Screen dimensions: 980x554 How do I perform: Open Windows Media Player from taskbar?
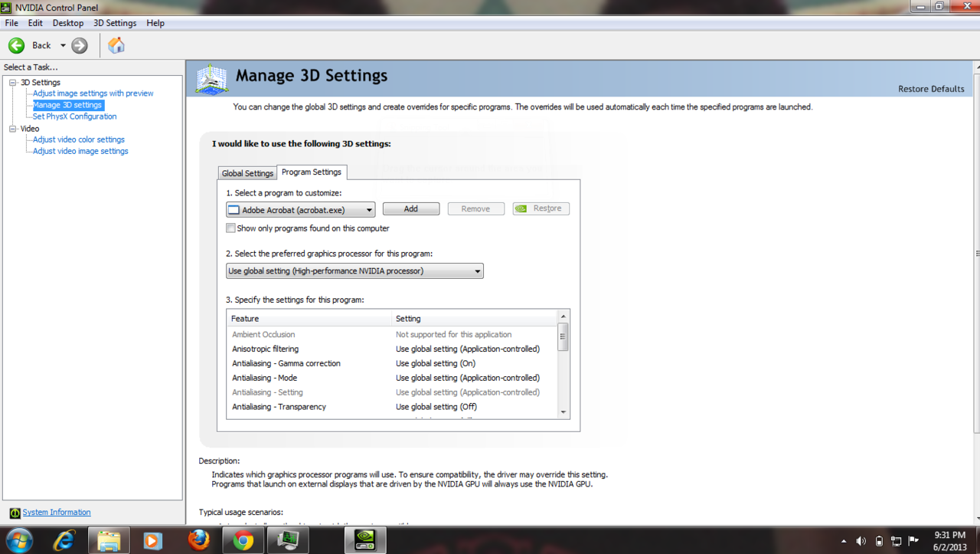152,540
